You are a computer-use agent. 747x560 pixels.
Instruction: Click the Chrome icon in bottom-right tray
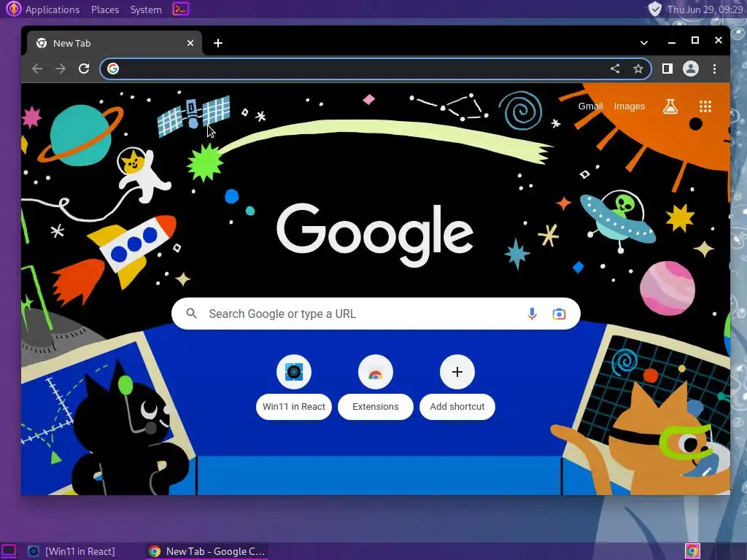tap(693, 551)
